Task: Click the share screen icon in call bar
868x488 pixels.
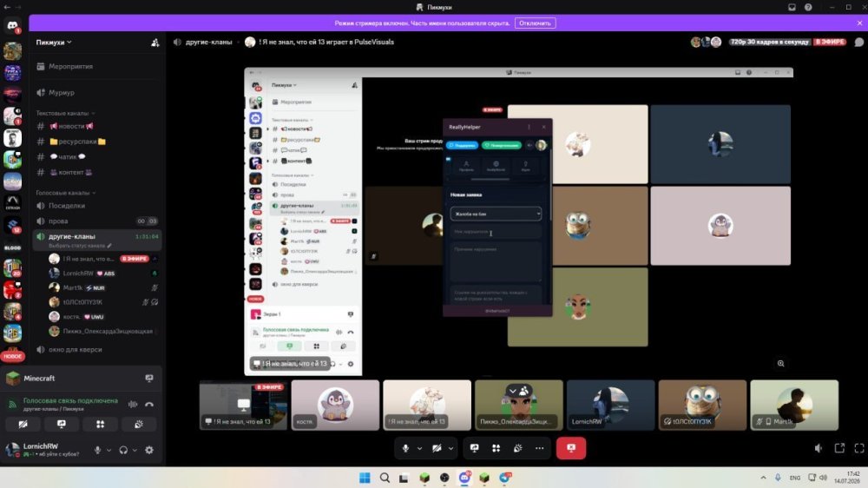Action: tap(475, 448)
